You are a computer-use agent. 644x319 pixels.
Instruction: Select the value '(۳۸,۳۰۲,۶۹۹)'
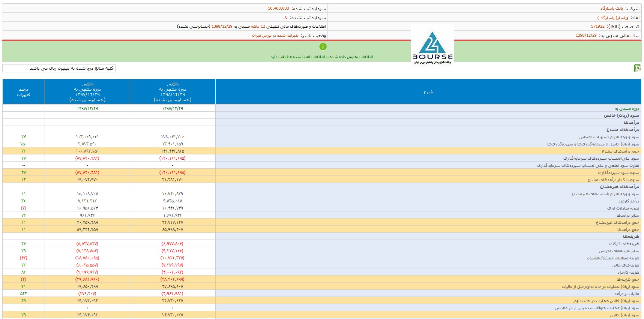173,279
